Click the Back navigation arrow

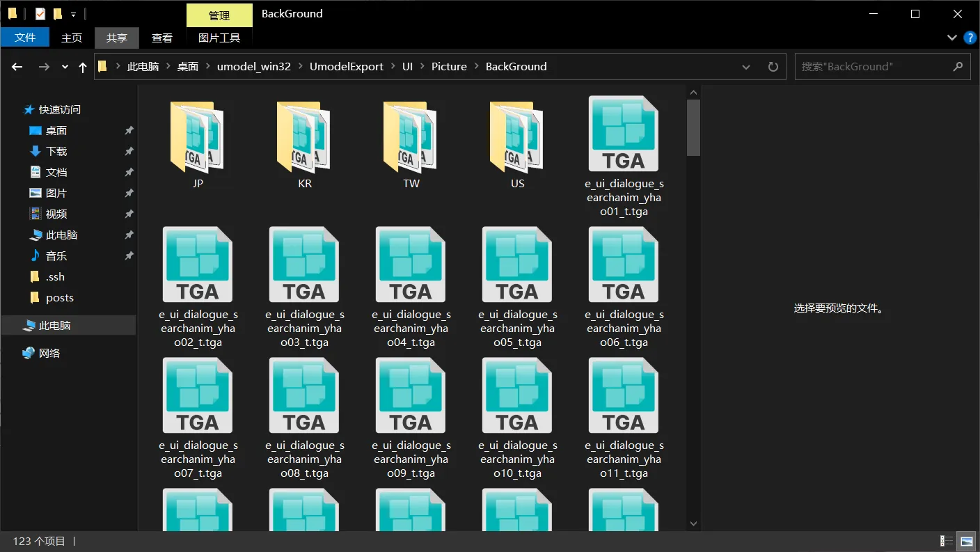(17, 67)
